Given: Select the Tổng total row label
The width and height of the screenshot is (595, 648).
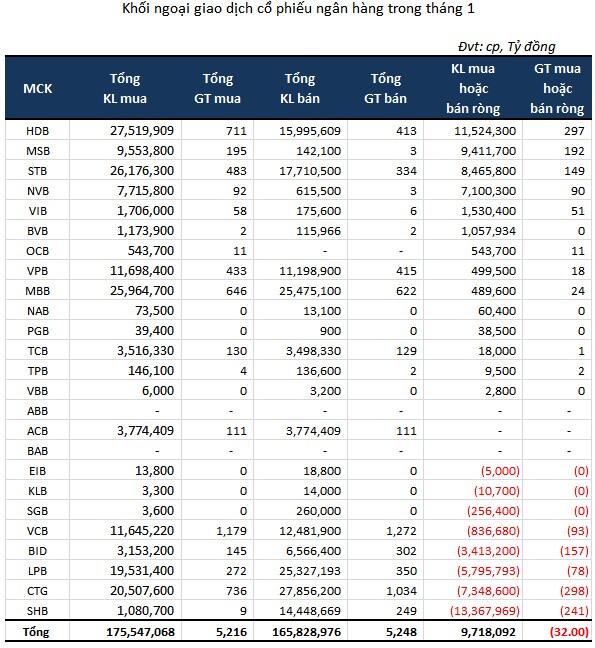Looking at the screenshot, I should [x=36, y=632].
